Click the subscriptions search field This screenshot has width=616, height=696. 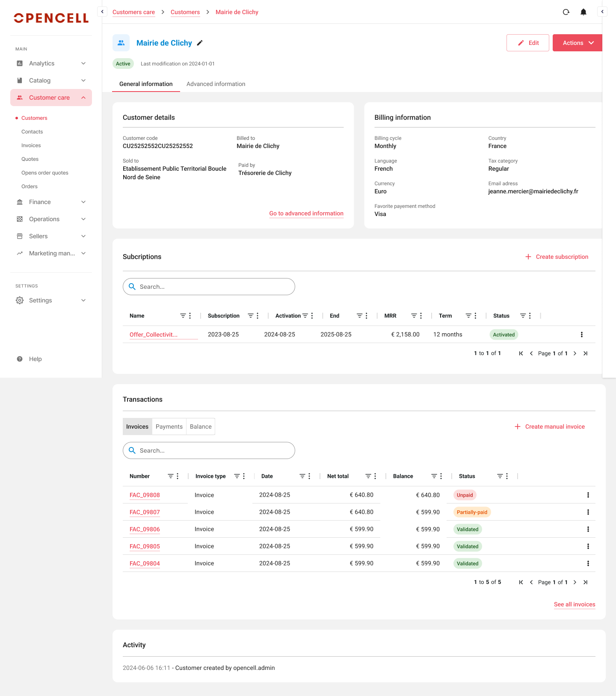[x=209, y=287]
